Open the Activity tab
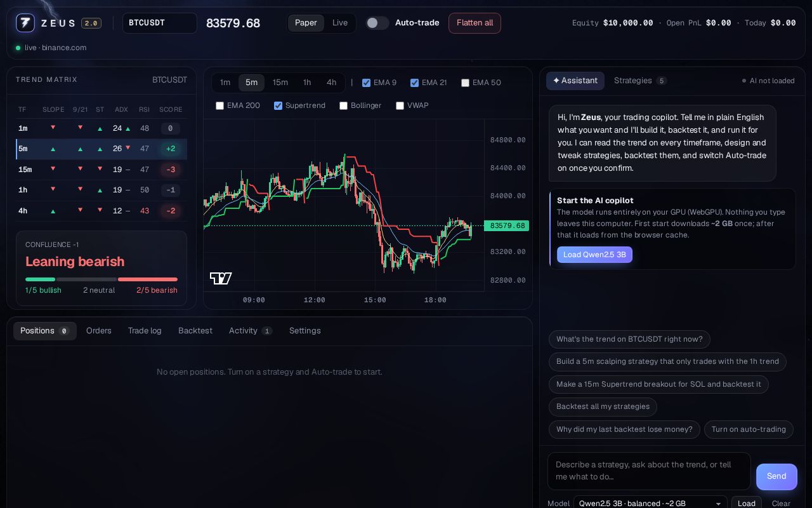This screenshot has height=508, width=812. (x=251, y=331)
